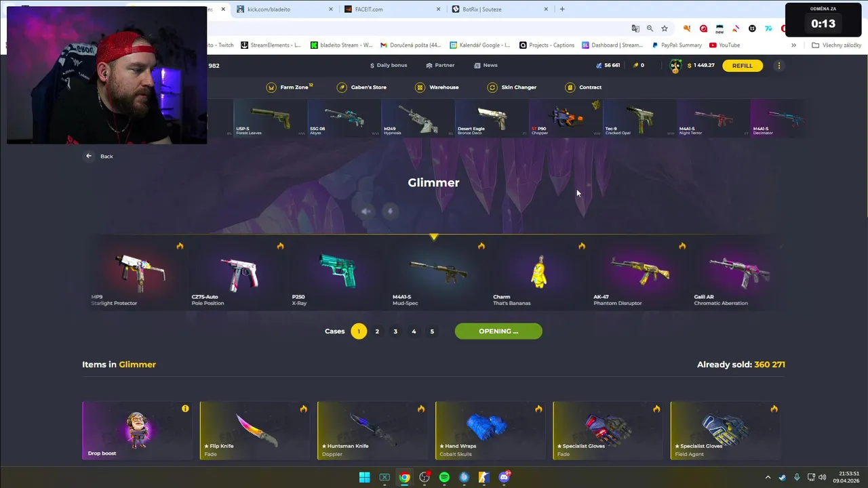Open the YouTube bookmark
Viewport: 868px width, 488px height.
point(724,45)
